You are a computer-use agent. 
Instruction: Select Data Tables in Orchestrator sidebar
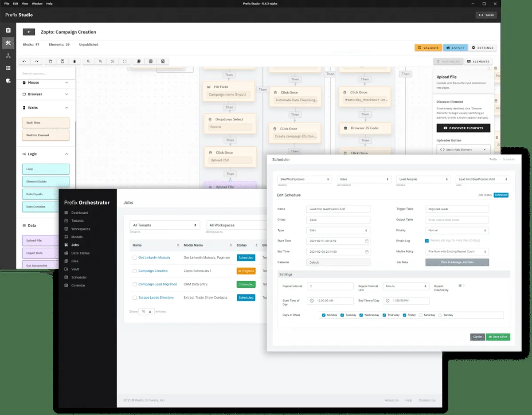pyautogui.click(x=80, y=253)
